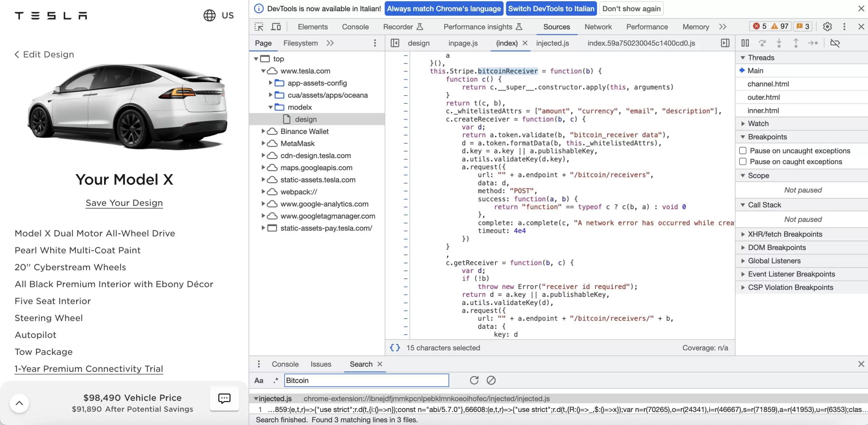Click the clear search icon
Image resolution: width=868 pixels, height=425 pixels.
(x=491, y=380)
